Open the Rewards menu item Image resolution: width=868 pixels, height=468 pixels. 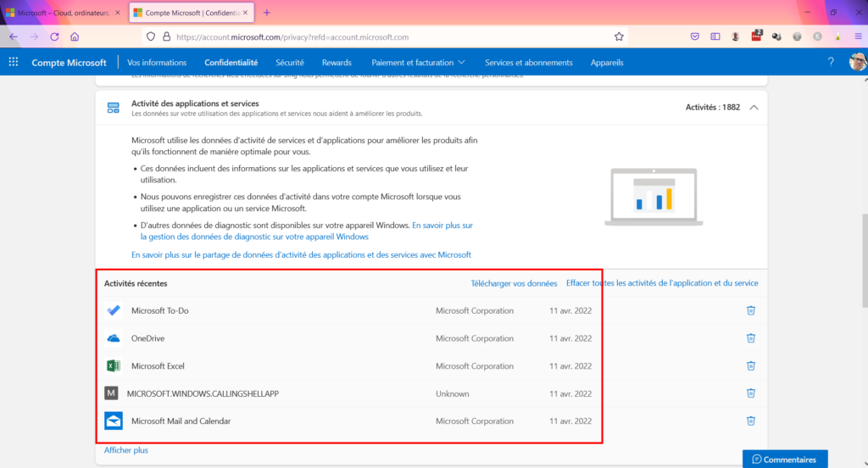click(x=337, y=63)
